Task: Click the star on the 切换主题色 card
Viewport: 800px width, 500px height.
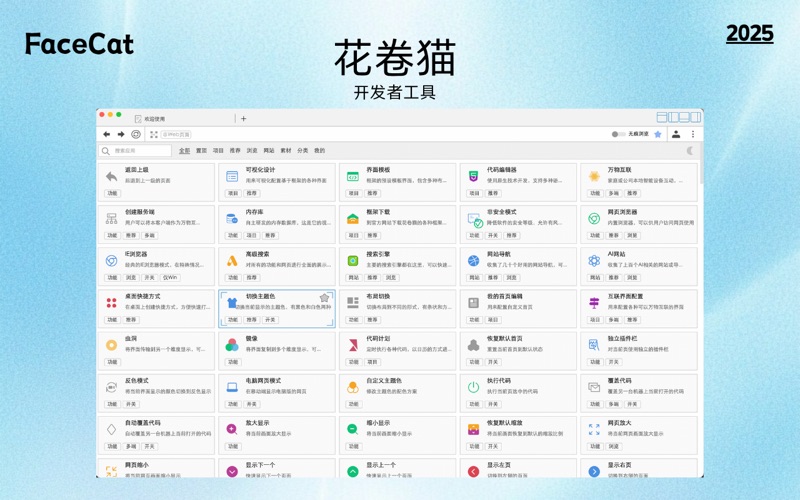Action: [x=324, y=297]
